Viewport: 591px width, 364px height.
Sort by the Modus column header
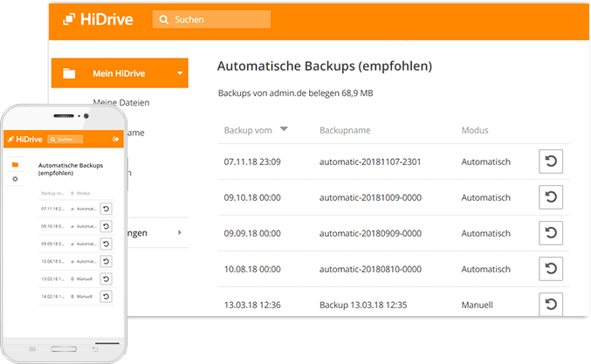tap(475, 130)
